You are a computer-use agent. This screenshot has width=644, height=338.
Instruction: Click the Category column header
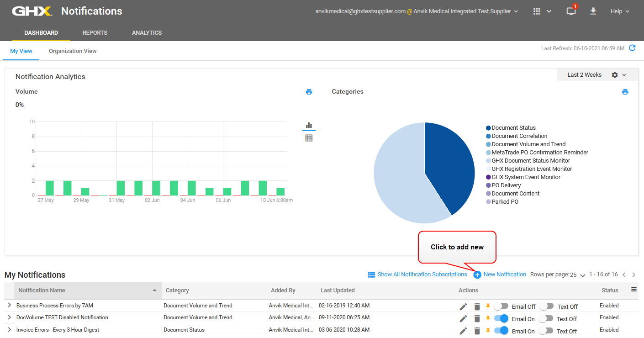[177, 290]
